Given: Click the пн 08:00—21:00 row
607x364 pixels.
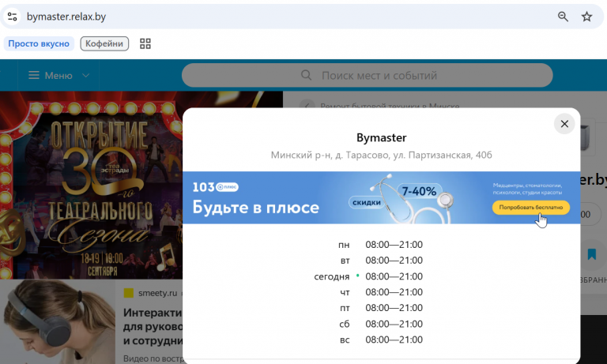Looking at the screenshot, I should [x=380, y=245].
